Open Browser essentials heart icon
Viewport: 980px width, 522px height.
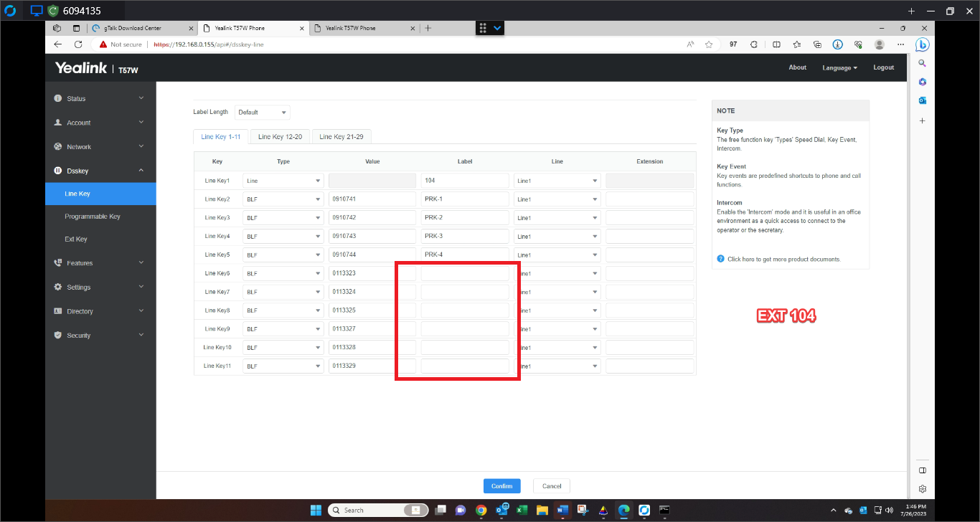[858, 44]
